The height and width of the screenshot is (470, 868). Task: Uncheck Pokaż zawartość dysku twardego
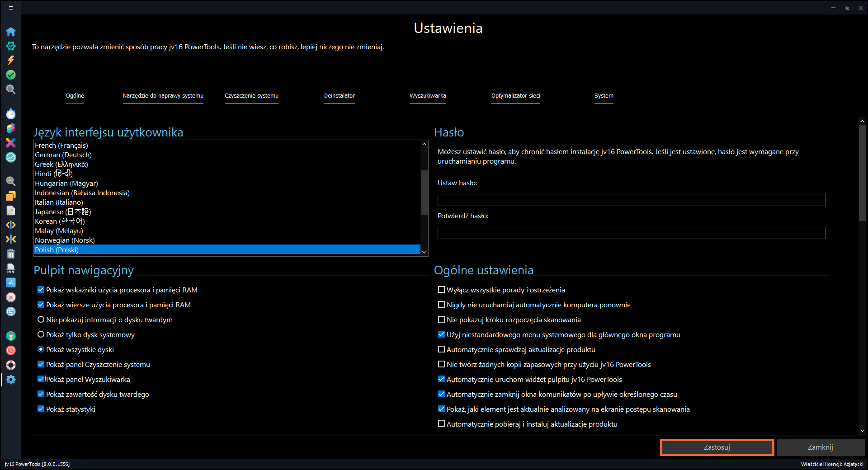click(x=41, y=394)
